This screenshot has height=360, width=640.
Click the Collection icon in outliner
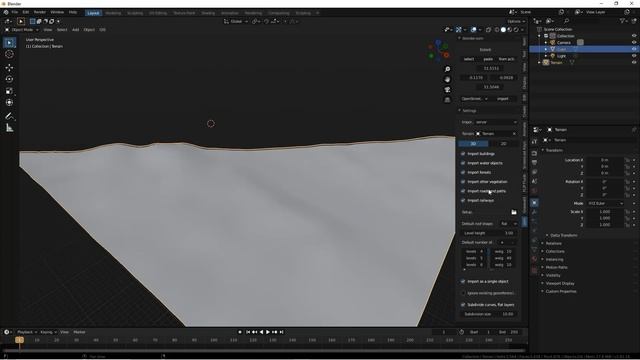click(x=552, y=36)
